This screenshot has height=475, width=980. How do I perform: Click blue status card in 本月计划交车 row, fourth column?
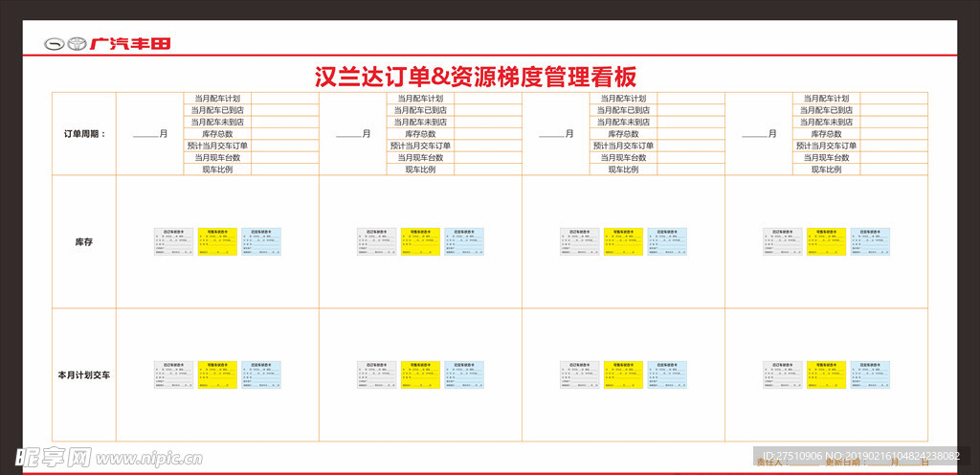coord(870,374)
